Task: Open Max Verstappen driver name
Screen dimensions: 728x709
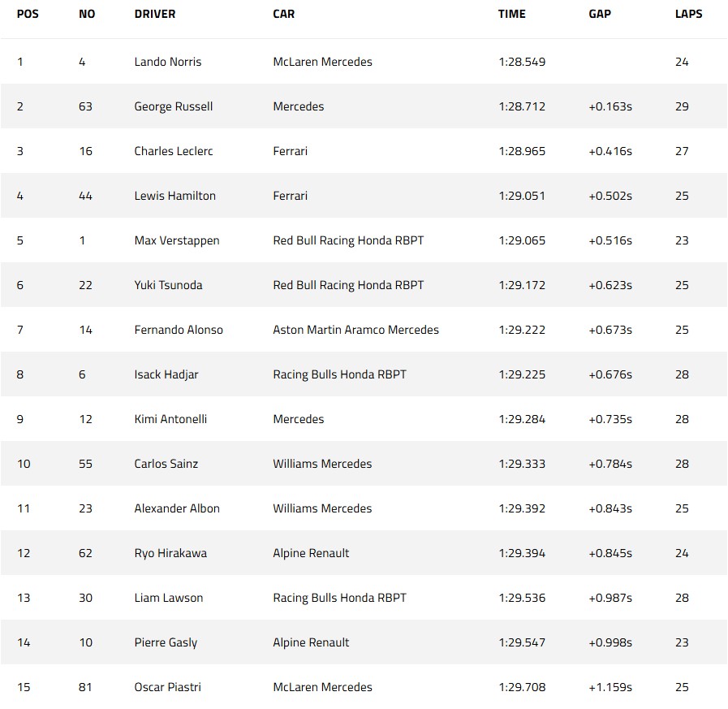Action: [x=176, y=240]
